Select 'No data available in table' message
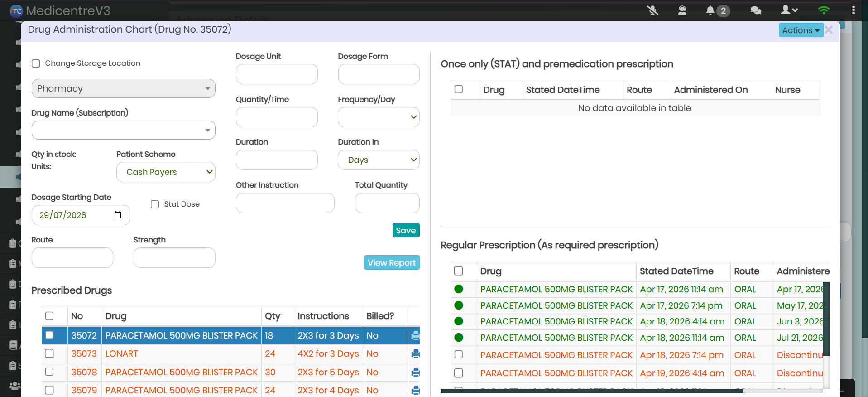Screen dimensions: 868x397 pyautogui.click(x=634, y=108)
